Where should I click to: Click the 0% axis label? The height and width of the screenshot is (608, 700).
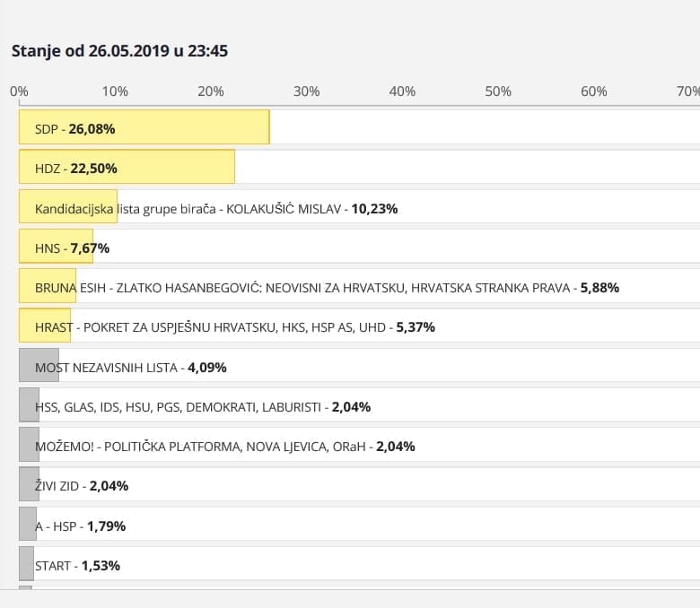(19, 91)
